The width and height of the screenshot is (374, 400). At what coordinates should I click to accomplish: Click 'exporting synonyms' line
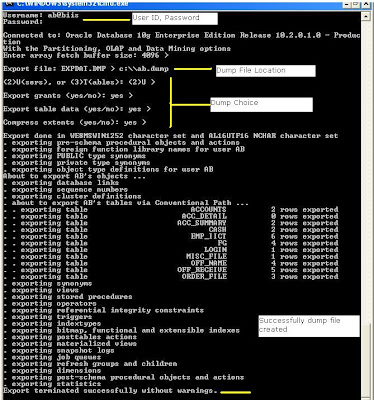tap(48, 283)
